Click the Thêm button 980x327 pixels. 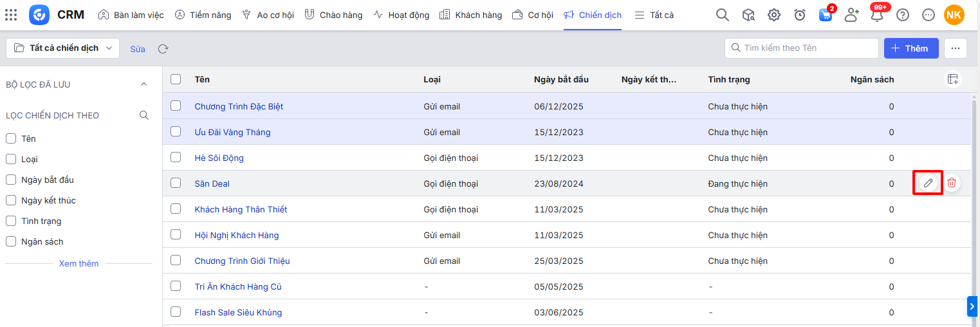pos(911,48)
